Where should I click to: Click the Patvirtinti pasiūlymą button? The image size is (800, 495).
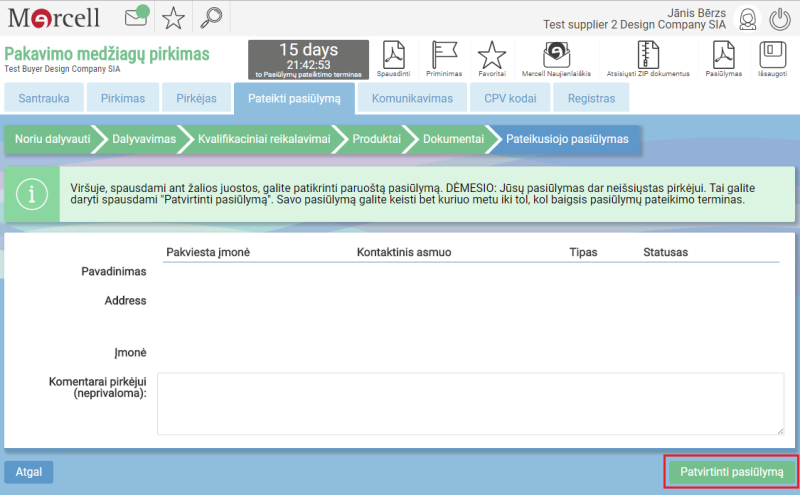(731, 471)
